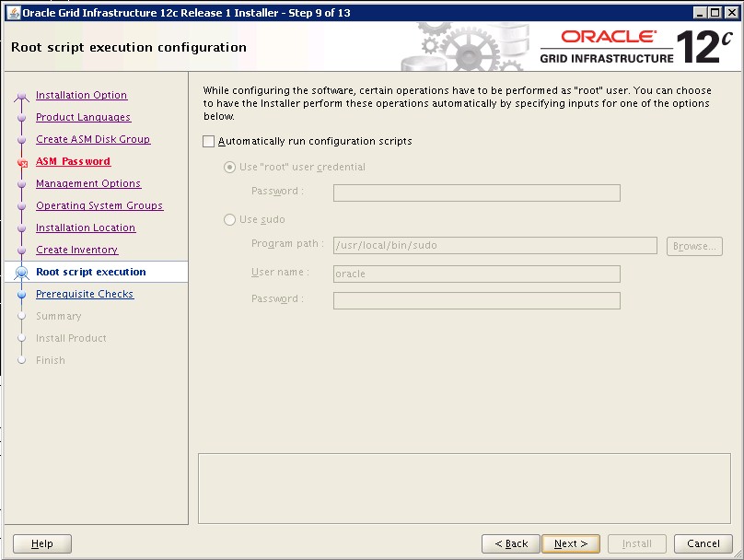Jump to Prerequisite Checks step

coord(85,294)
